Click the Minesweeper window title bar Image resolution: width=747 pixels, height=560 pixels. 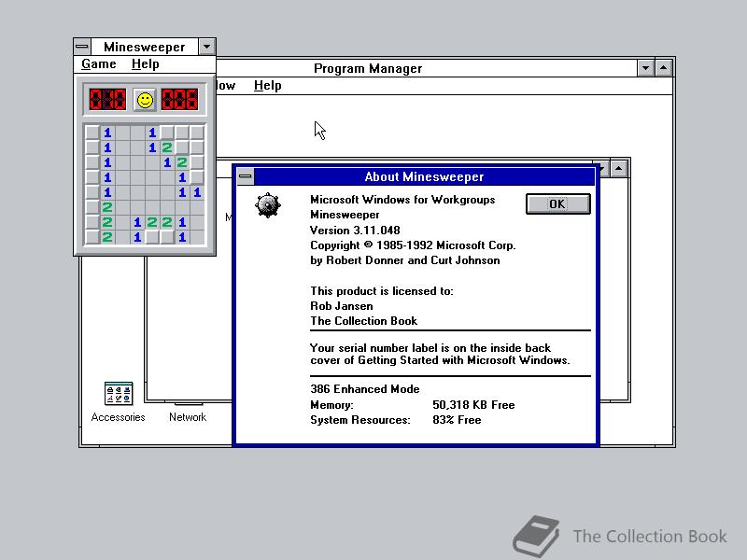145,47
